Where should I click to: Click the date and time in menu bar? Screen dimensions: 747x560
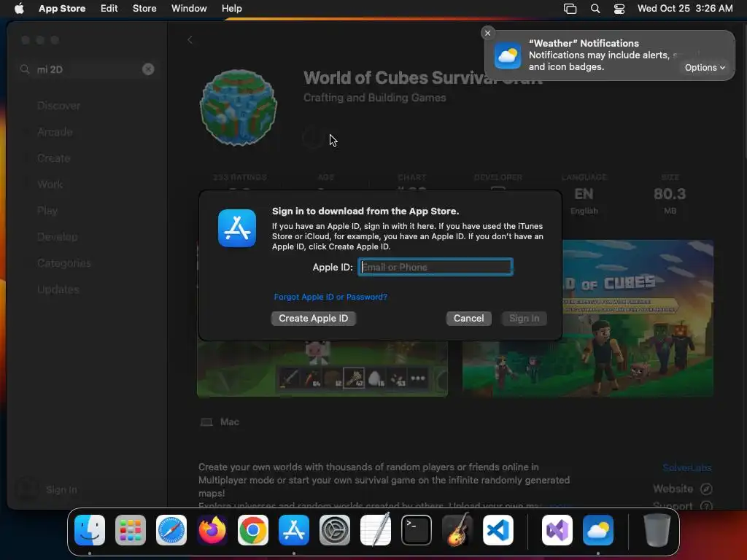[685, 9]
